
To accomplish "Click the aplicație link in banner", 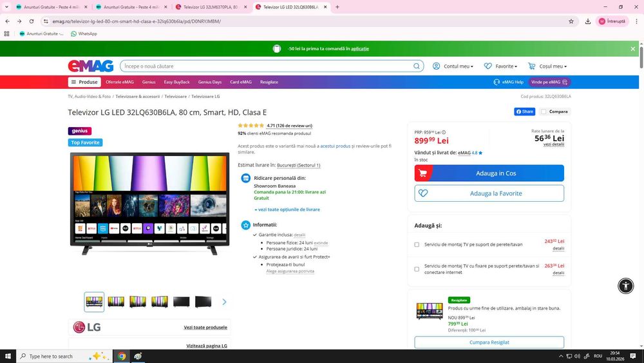I will click(360, 48).
